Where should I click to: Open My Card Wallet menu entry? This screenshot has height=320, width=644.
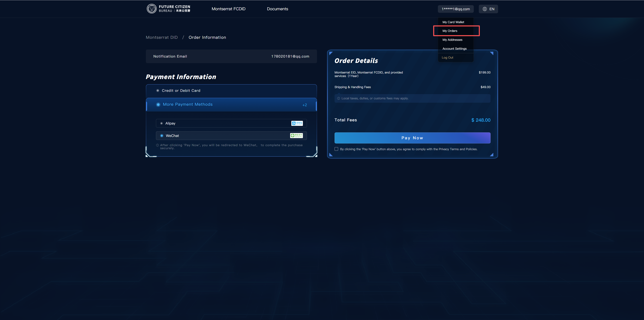click(x=453, y=22)
